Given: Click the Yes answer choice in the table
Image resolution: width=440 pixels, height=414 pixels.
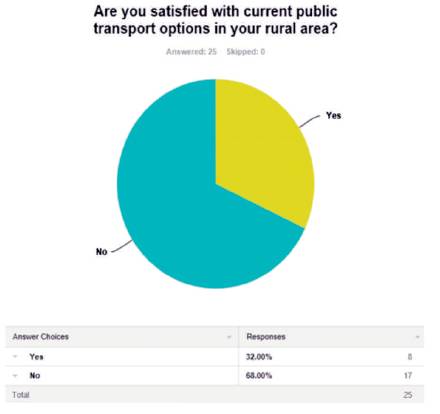Looking at the screenshot, I should 36,357.
